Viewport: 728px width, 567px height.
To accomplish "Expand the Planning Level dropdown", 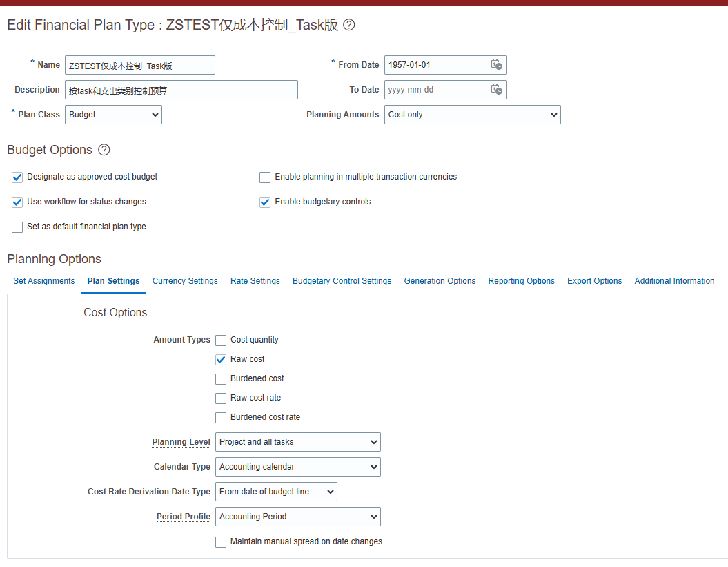I will [297, 441].
